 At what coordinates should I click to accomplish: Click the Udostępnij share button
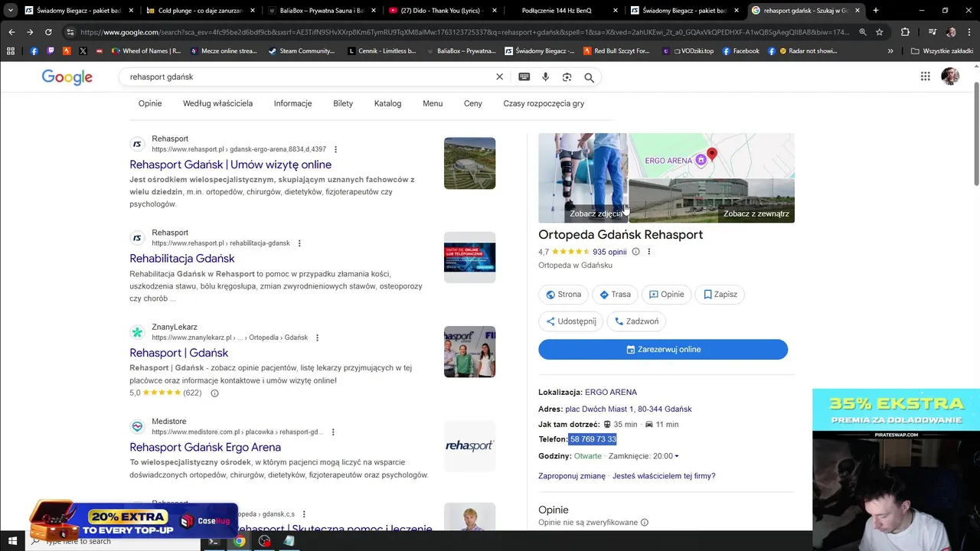click(570, 321)
